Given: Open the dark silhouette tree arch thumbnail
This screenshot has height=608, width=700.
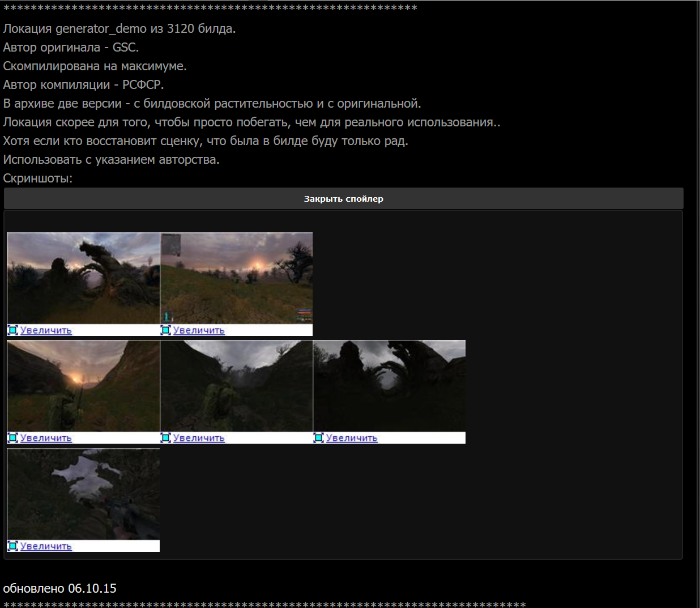Looking at the screenshot, I should 390,386.
